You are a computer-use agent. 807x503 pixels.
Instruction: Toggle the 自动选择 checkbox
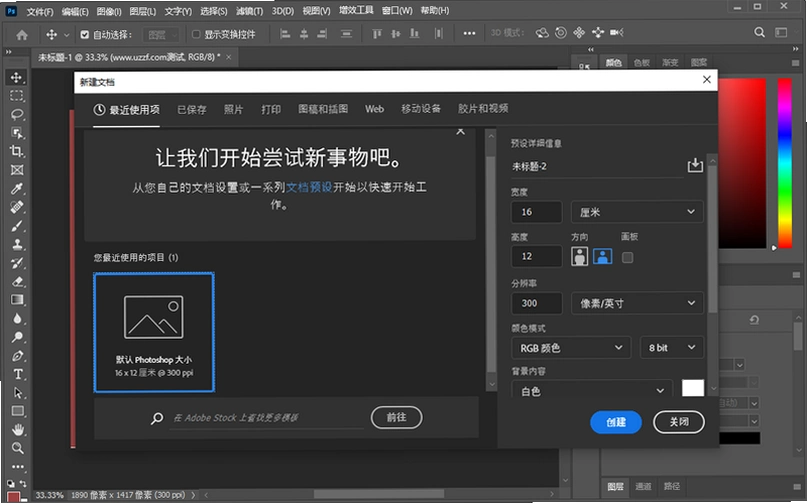tap(84, 34)
